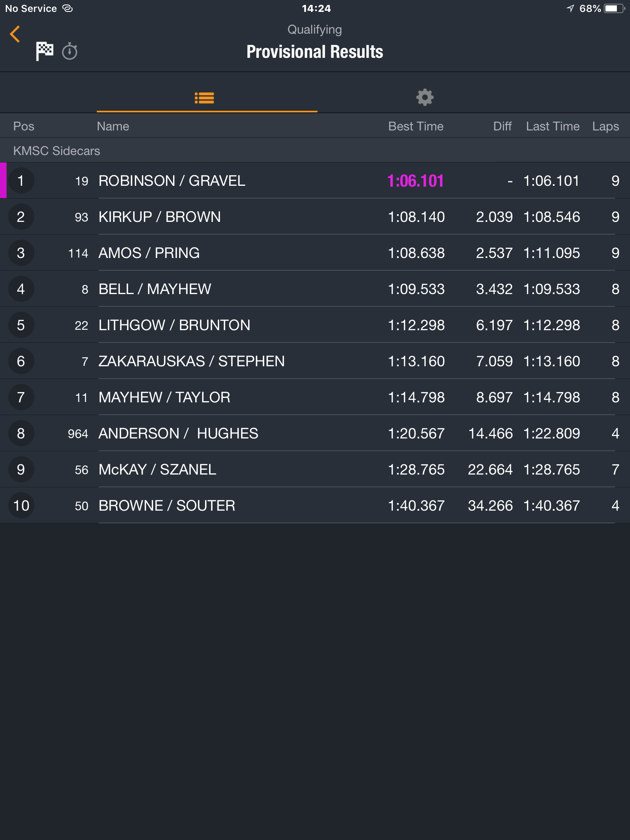The image size is (630, 840).
Task: Tap the location arrow status icon
Action: point(570,8)
